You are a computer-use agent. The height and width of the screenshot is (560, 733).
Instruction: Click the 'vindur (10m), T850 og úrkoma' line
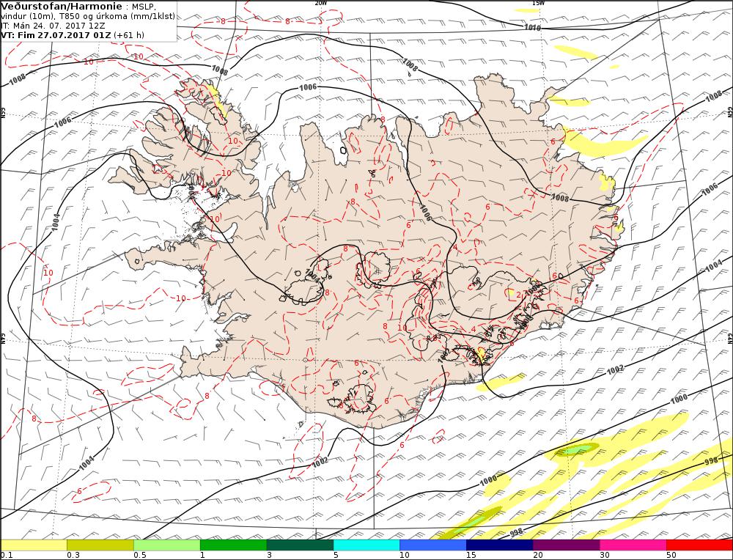click(x=88, y=16)
